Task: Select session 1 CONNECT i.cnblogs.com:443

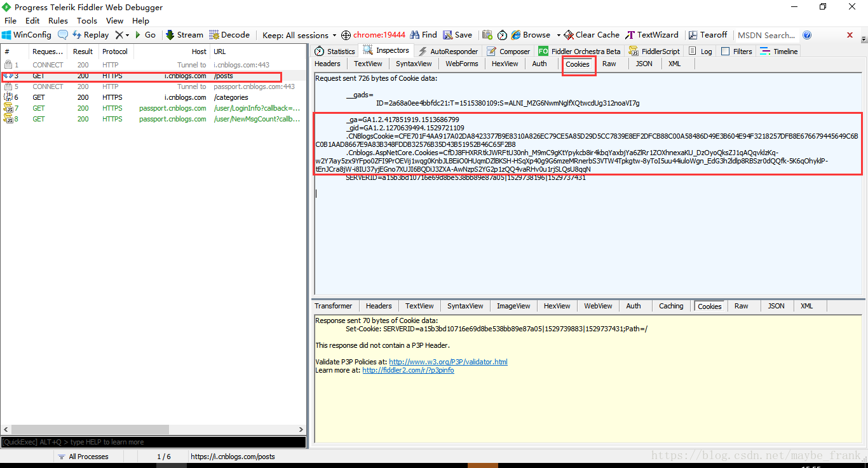Action: pyautogui.click(x=153, y=65)
